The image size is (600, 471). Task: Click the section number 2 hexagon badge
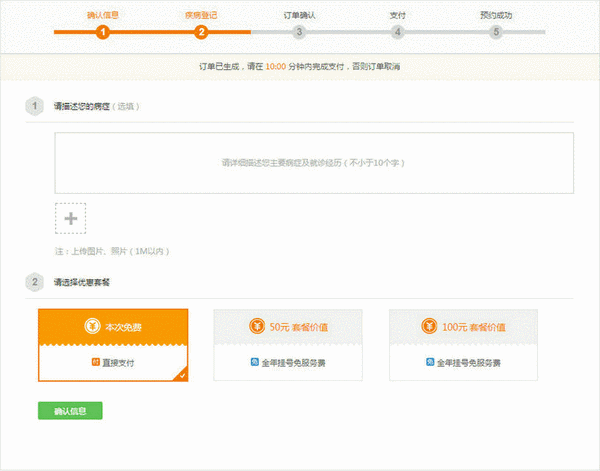click(34, 282)
